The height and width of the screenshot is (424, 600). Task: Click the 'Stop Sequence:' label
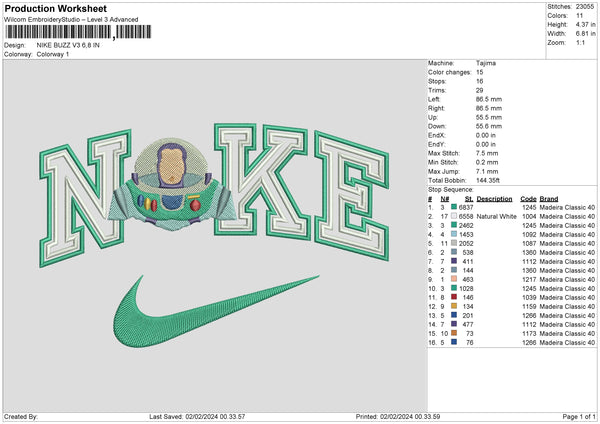451,190
